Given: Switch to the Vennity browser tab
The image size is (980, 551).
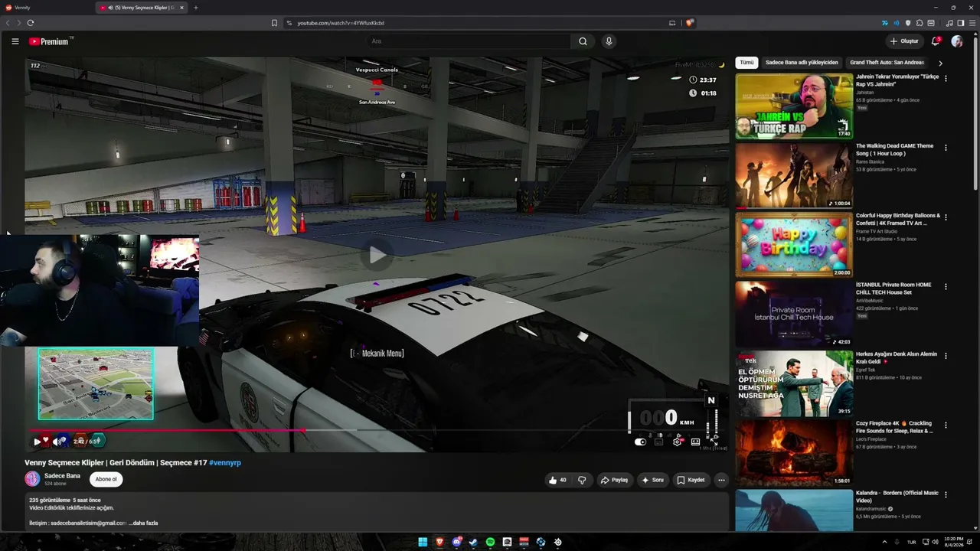Looking at the screenshot, I should (x=46, y=8).
